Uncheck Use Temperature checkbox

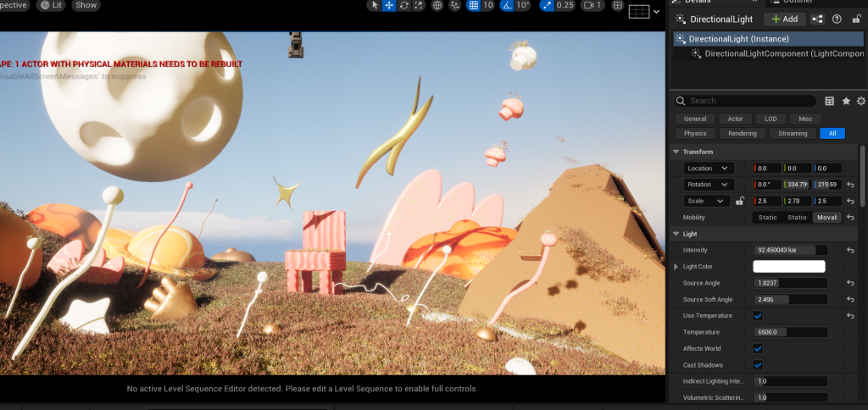pyautogui.click(x=758, y=315)
